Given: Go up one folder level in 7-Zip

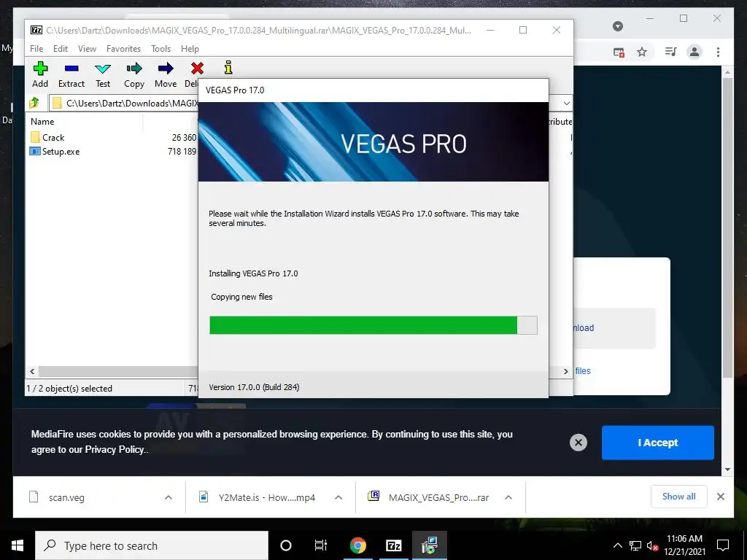Looking at the screenshot, I should point(34,103).
